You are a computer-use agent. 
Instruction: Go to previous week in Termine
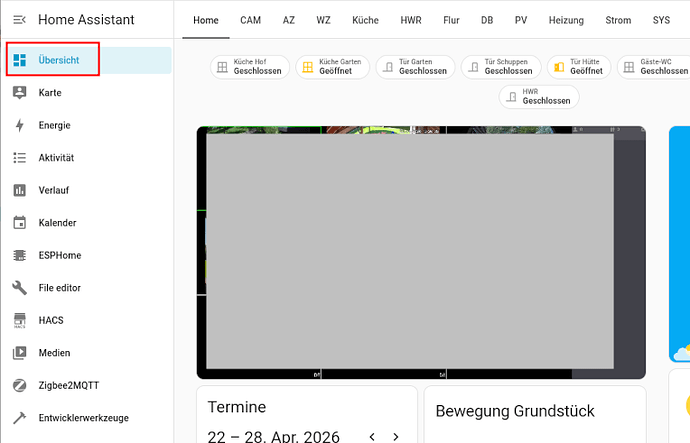(x=372, y=437)
